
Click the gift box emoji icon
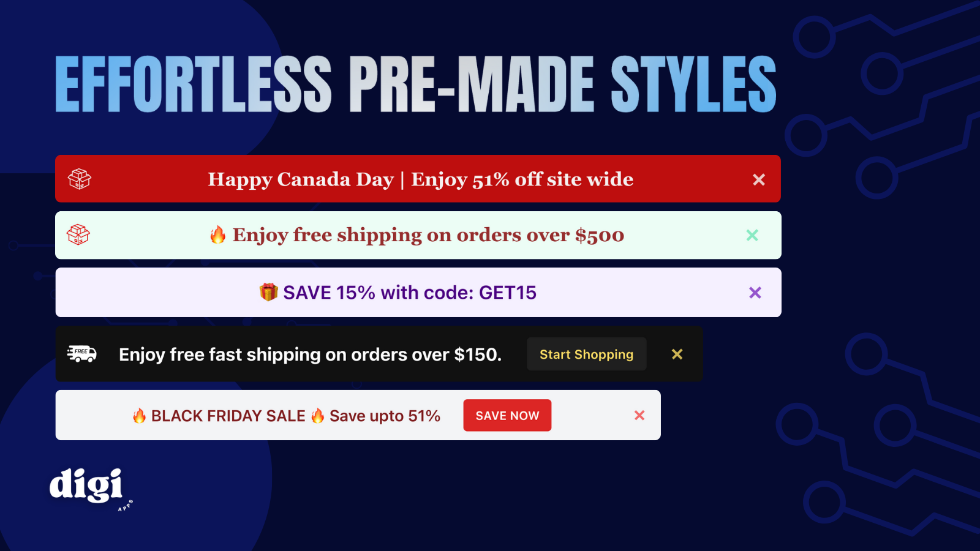coord(268,292)
